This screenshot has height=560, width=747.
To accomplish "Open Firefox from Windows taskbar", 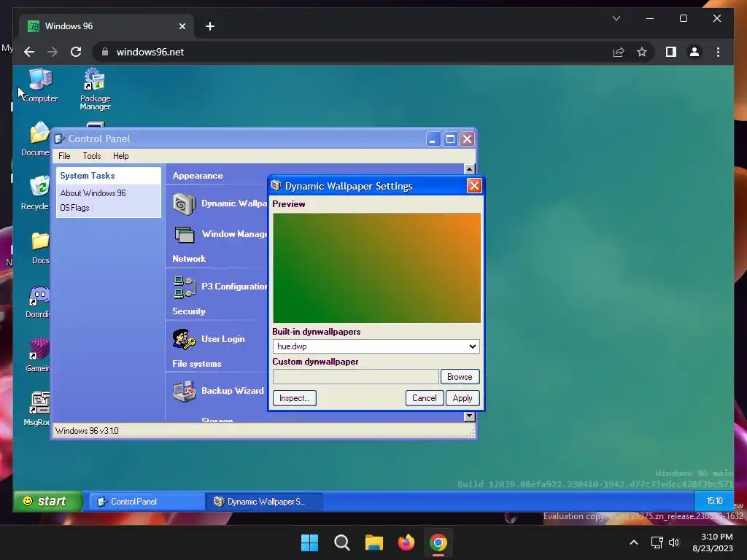I will (x=406, y=542).
